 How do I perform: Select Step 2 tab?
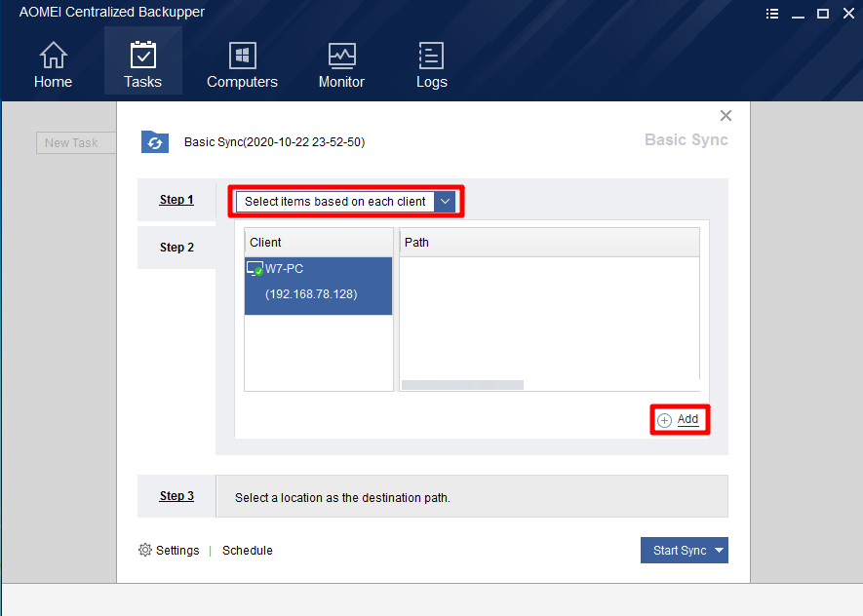[x=177, y=248]
